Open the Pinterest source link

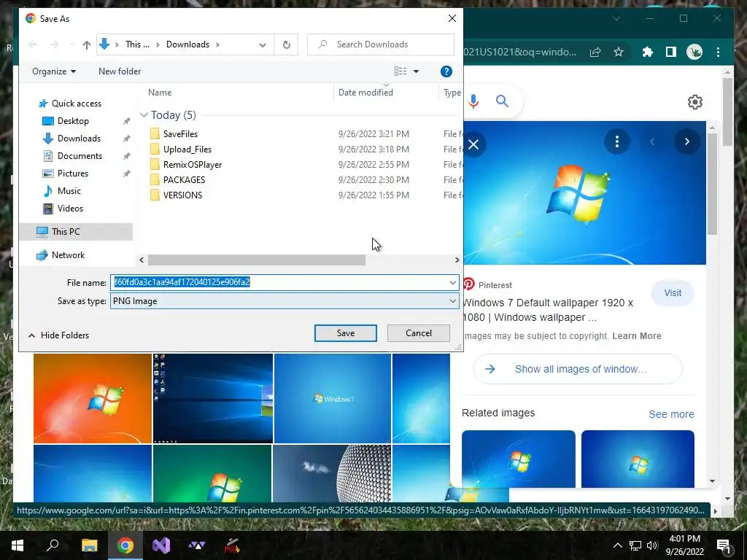click(487, 285)
